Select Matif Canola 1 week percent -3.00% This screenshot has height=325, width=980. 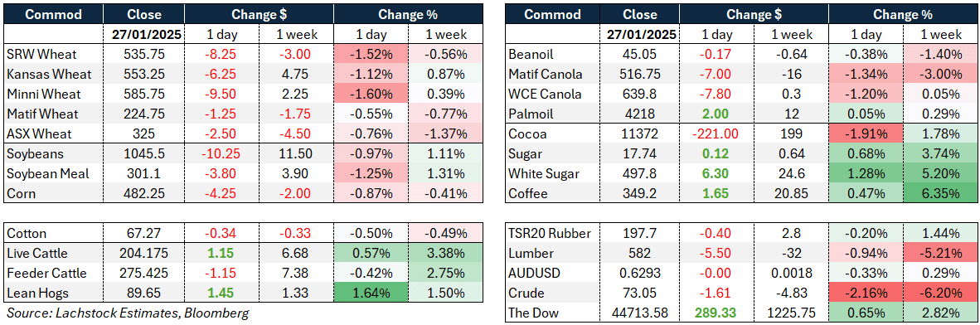(936, 75)
